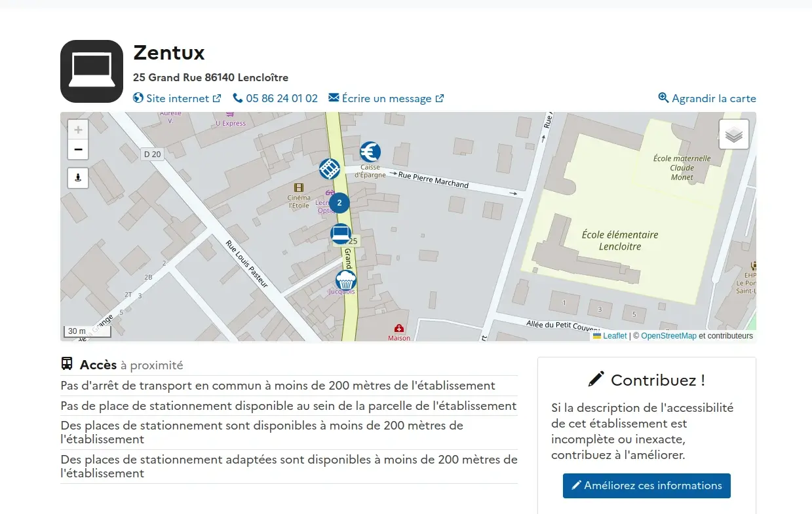
Task: Open the Leaflet attribution link
Action: pos(610,336)
